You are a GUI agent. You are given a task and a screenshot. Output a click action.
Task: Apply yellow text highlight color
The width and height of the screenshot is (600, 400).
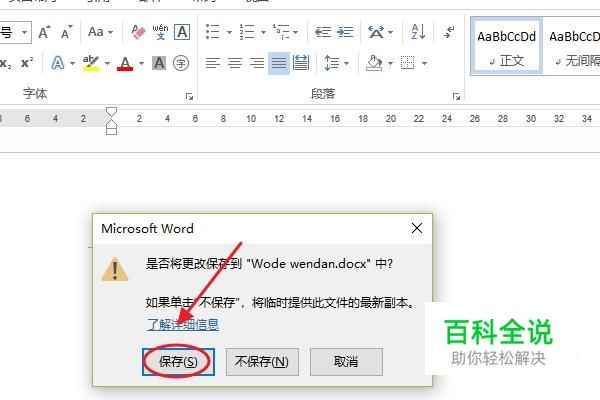91,63
